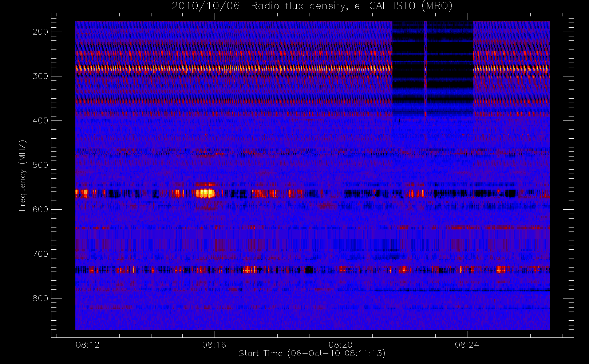Click the 08:12 time tick label
The width and height of the screenshot is (589, 364).
point(87,345)
